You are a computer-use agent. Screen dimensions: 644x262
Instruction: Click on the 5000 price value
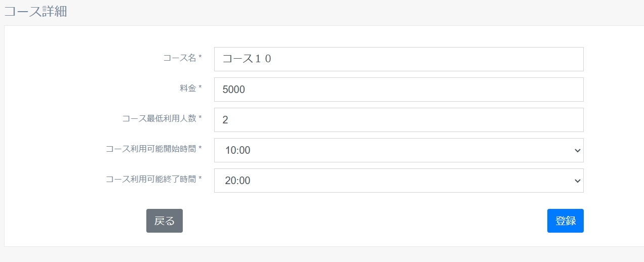click(234, 90)
